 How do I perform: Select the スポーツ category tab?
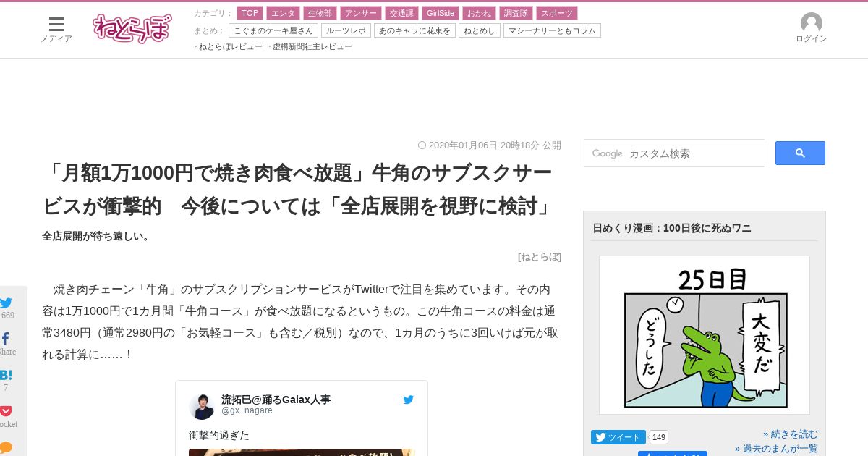click(557, 13)
